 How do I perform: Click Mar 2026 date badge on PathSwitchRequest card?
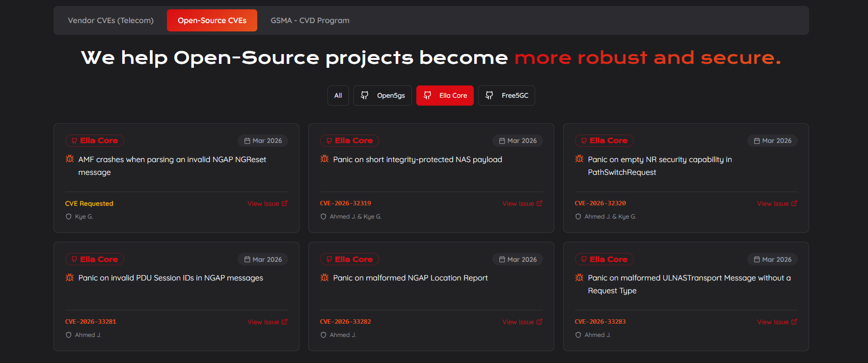[x=773, y=141]
